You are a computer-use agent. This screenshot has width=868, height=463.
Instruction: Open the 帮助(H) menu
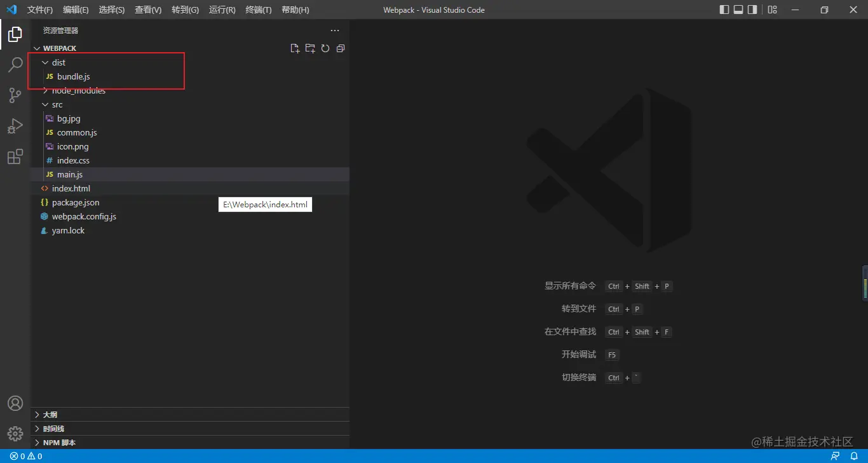coord(295,10)
